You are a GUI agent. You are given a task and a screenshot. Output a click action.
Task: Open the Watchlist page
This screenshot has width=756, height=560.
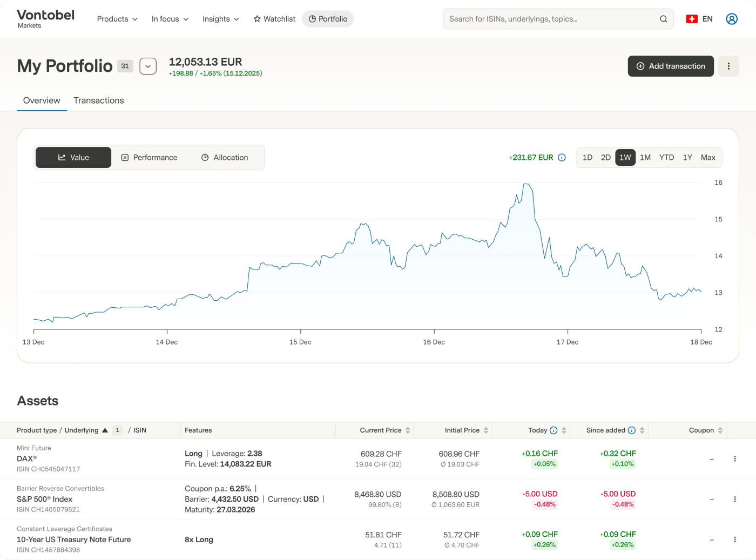pos(274,19)
